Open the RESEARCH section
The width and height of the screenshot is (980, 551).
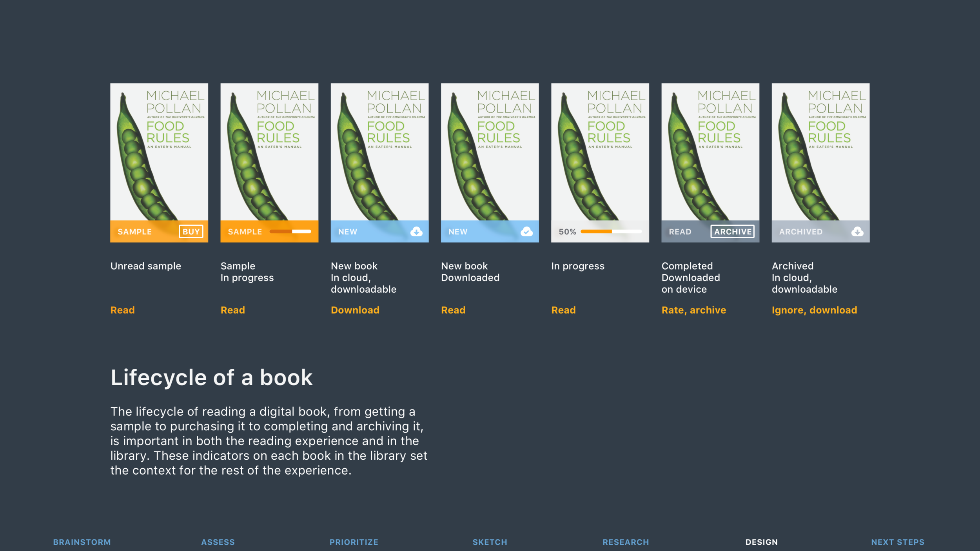(x=626, y=542)
